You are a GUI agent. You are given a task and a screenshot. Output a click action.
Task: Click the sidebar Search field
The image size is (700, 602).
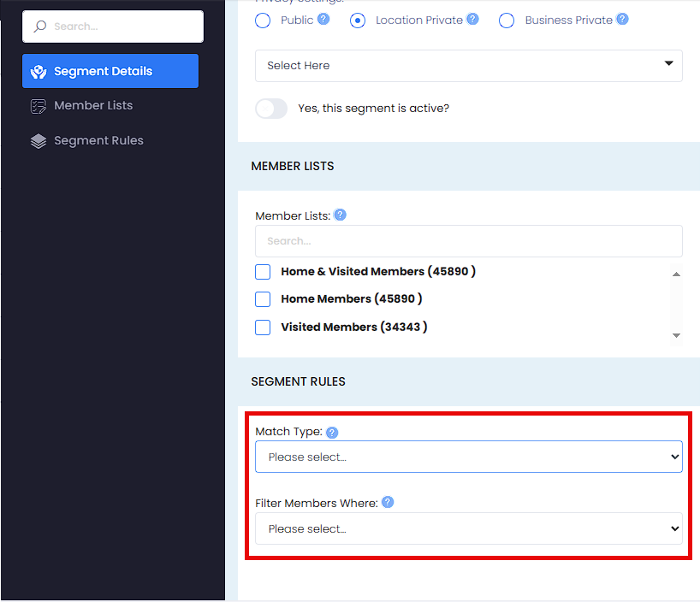[113, 27]
